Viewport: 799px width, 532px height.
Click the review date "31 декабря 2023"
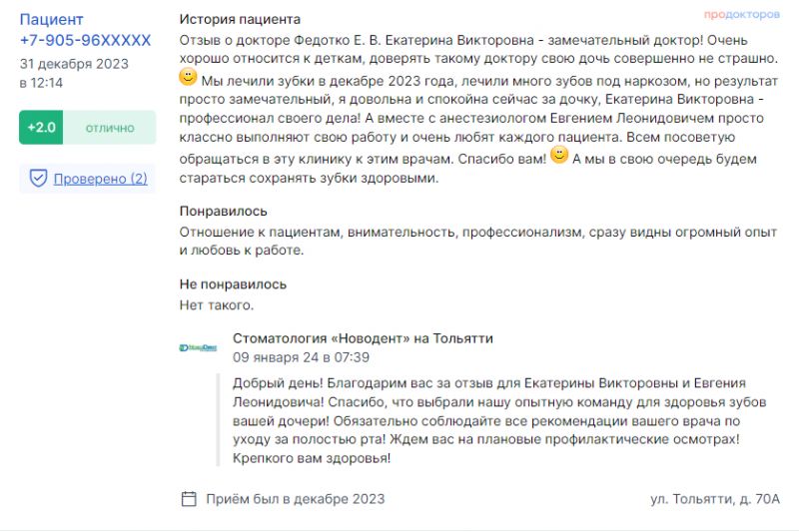[74, 64]
